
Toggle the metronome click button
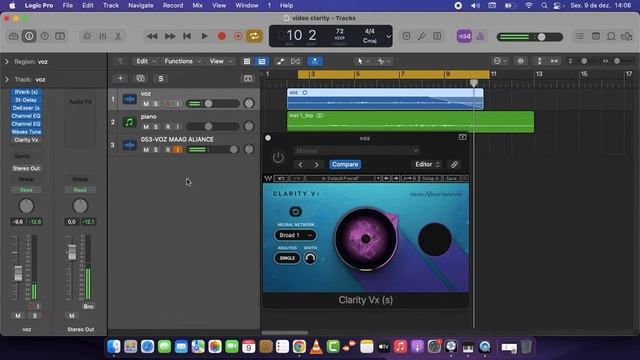click(x=480, y=36)
